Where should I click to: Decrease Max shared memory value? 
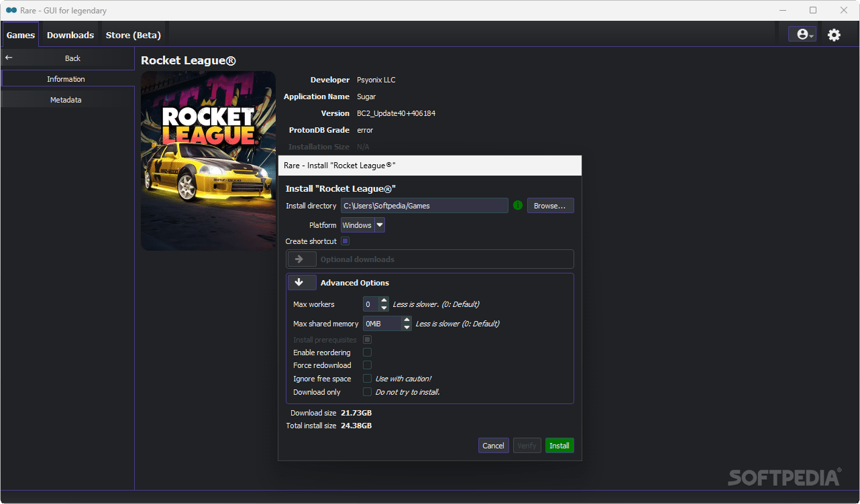(407, 328)
